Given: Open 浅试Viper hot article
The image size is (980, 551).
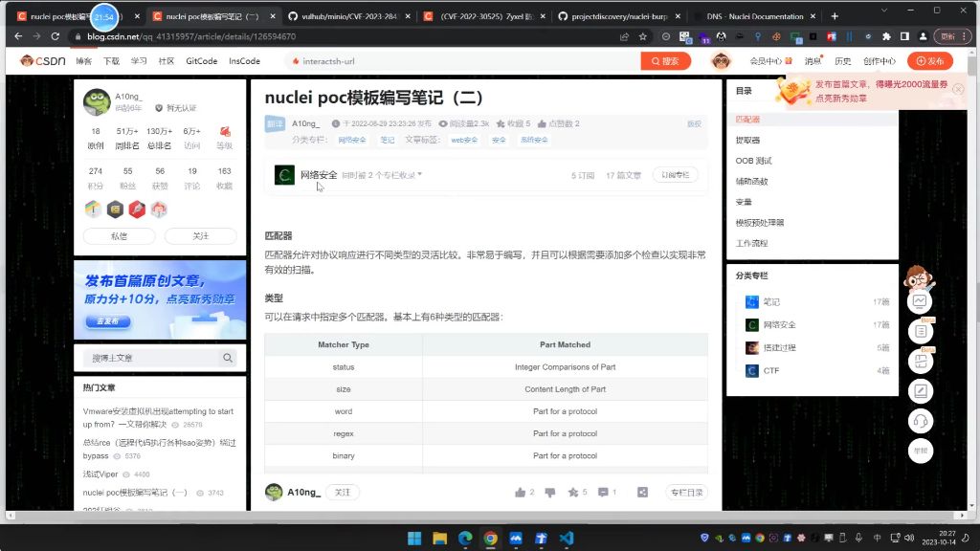Looking at the screenshot, I should pyautogui.click(x=100, y=474).
